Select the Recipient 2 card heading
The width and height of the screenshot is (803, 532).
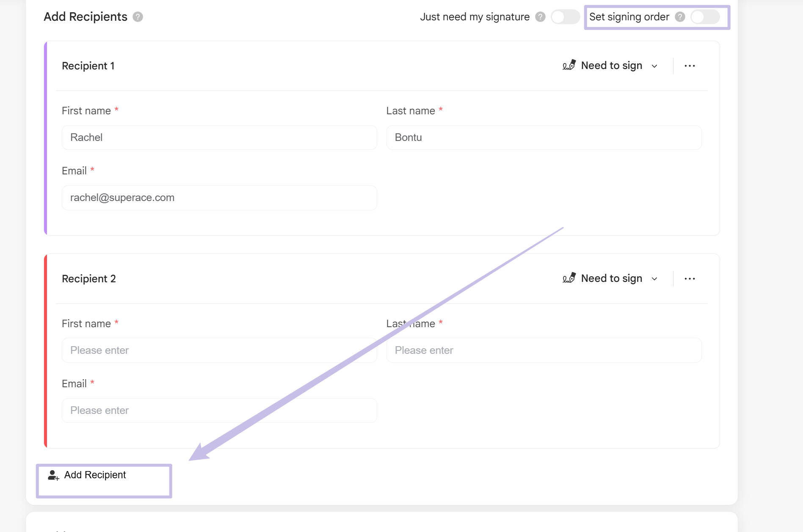click(89, 279)
